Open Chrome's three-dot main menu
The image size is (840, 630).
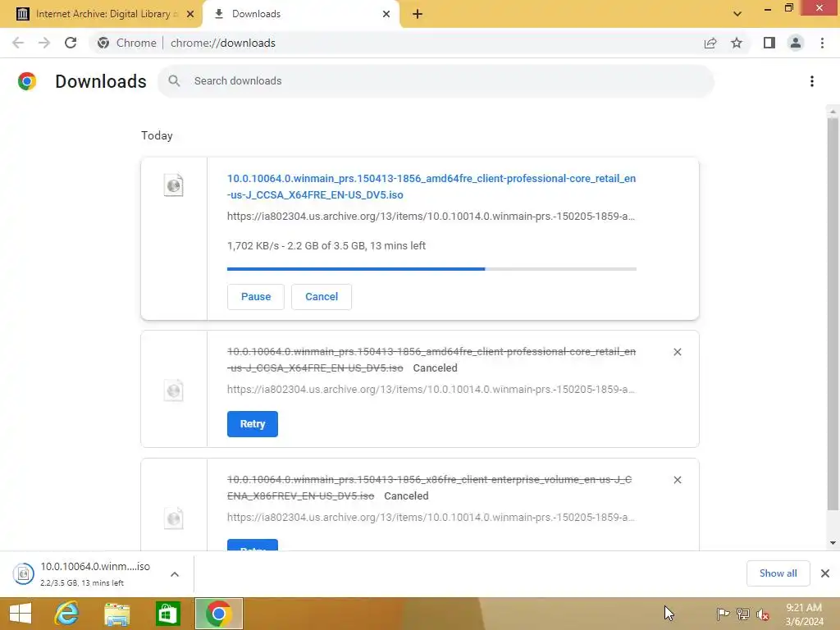tap(822, 43)
